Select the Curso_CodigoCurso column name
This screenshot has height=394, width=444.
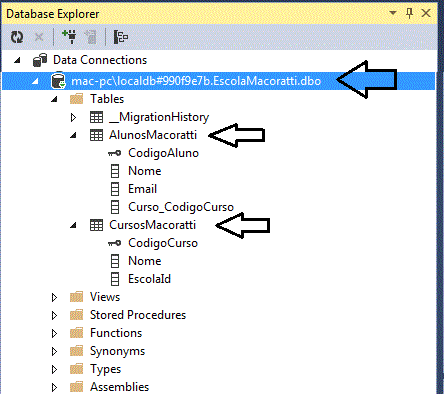coord(181,207)
